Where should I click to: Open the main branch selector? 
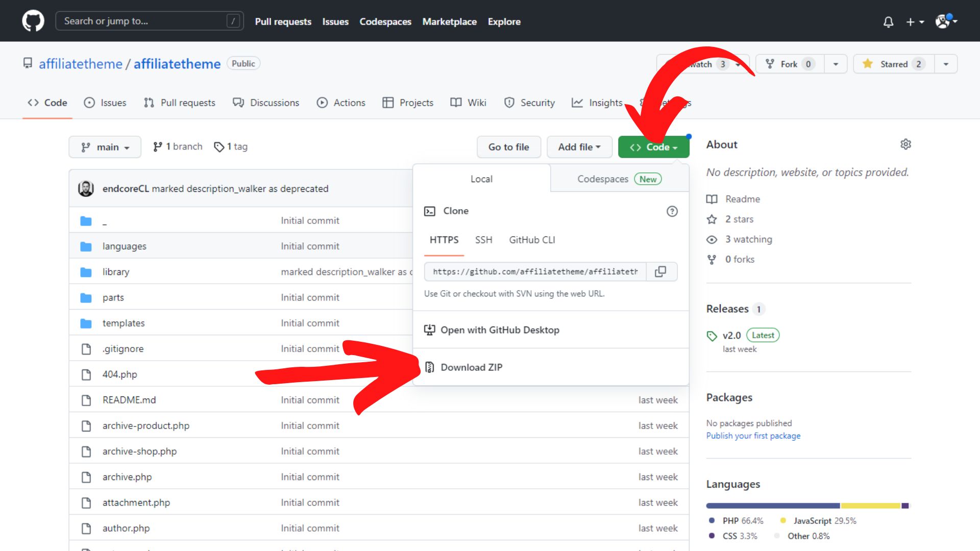click(105, 147)
